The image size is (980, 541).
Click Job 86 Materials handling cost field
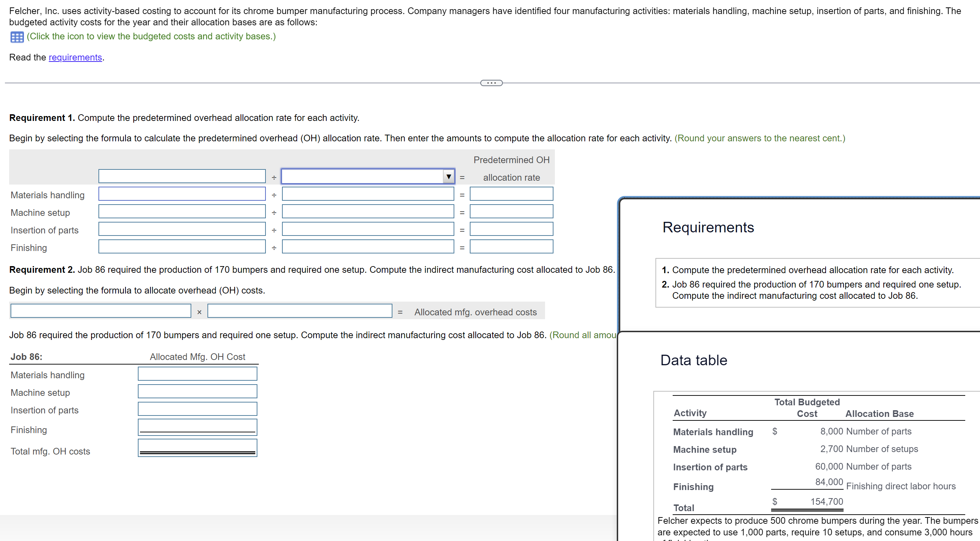pos(198,374)
